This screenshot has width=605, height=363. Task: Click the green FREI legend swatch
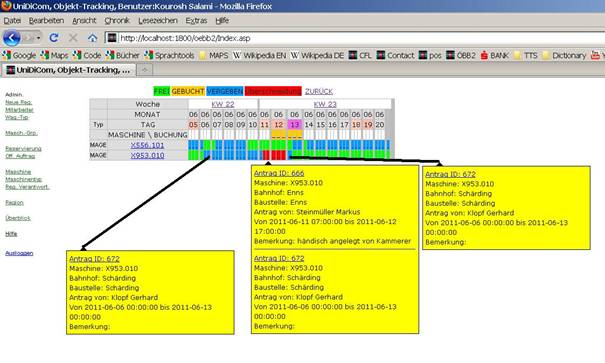click(x=162, y=91)
